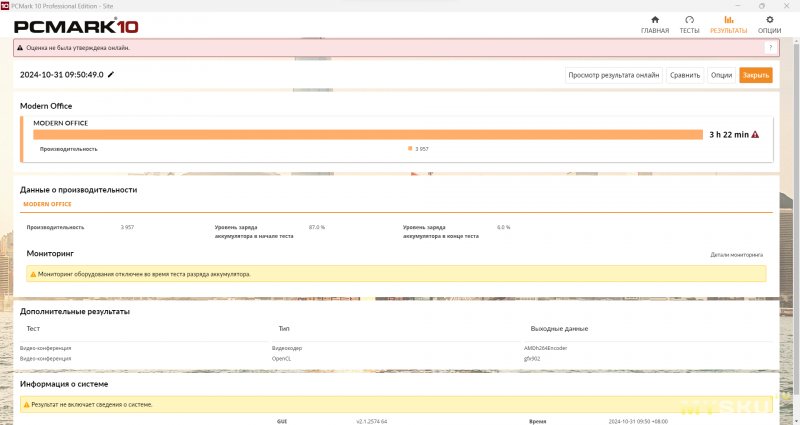Click the gfx902 output cell
The width and height of the screenshot is (800, 425).
(x=532, y=359)
